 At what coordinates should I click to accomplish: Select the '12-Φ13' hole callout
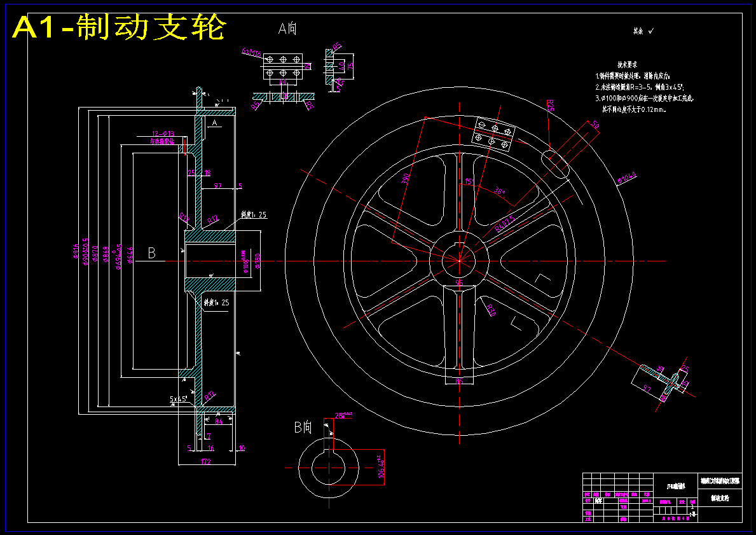(163, 134)
